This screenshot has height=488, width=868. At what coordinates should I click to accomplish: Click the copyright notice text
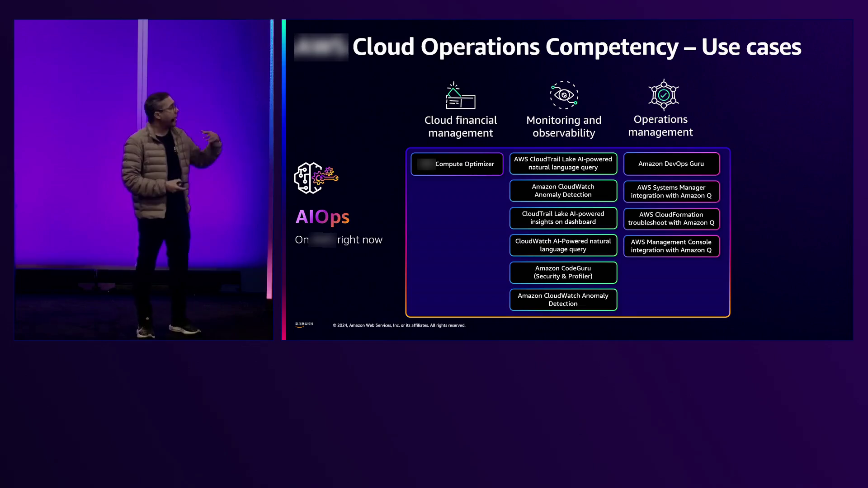click(399, 325)
